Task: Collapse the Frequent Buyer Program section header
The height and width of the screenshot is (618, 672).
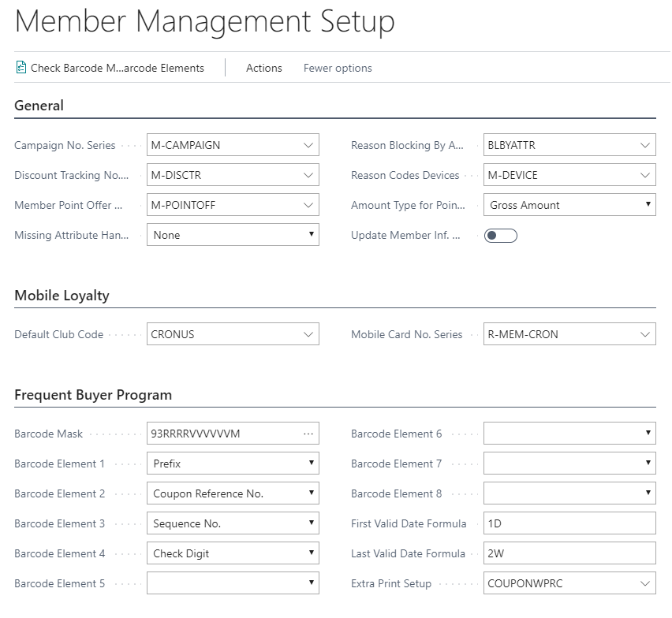Action: [93, 395]
